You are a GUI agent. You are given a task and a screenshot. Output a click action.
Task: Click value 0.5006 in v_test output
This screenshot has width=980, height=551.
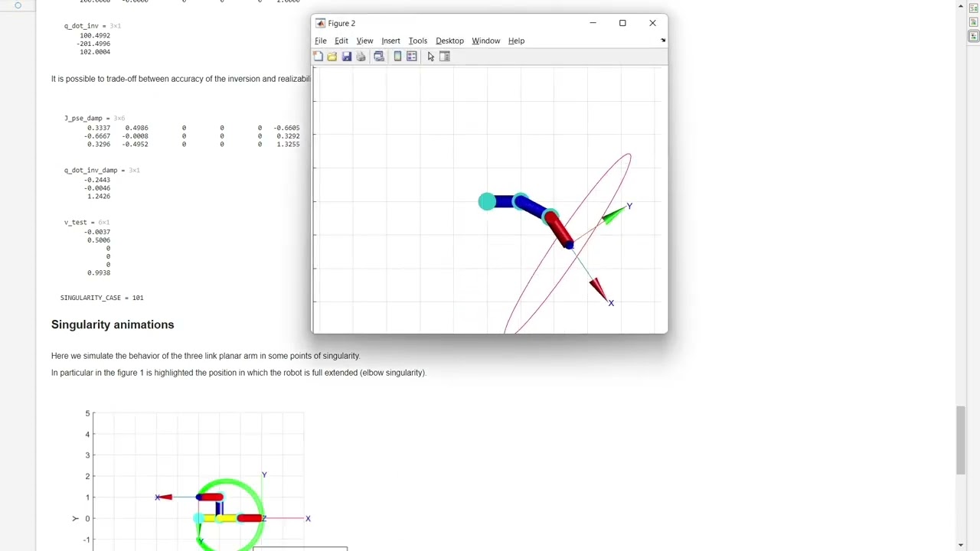click(99, 240)
